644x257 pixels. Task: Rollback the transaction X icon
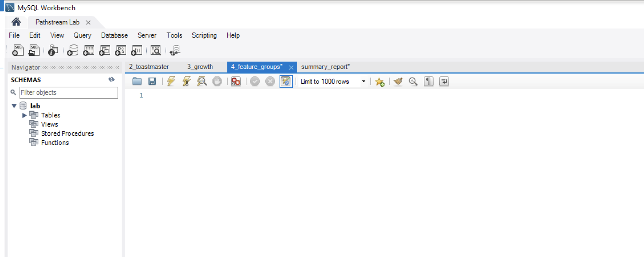coord(270,81)
